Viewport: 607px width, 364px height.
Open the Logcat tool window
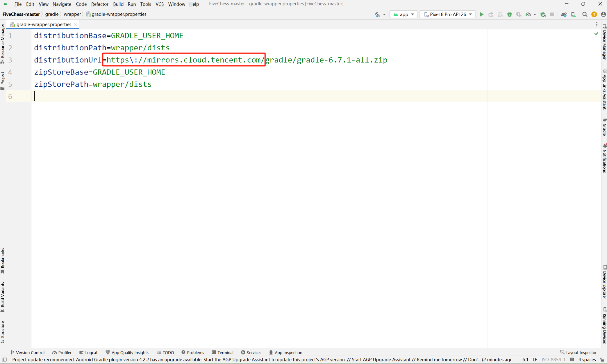[88, 352]
